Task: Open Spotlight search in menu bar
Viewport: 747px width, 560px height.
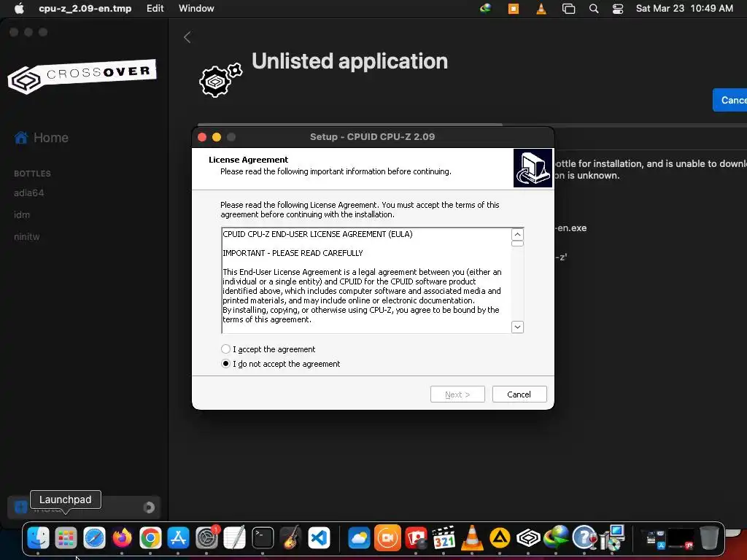Action: click(594, 9)
